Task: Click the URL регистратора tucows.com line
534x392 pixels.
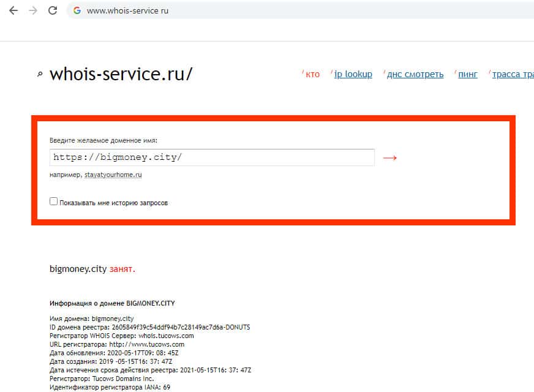Action: pyautogui.click(x=117, y=344)
